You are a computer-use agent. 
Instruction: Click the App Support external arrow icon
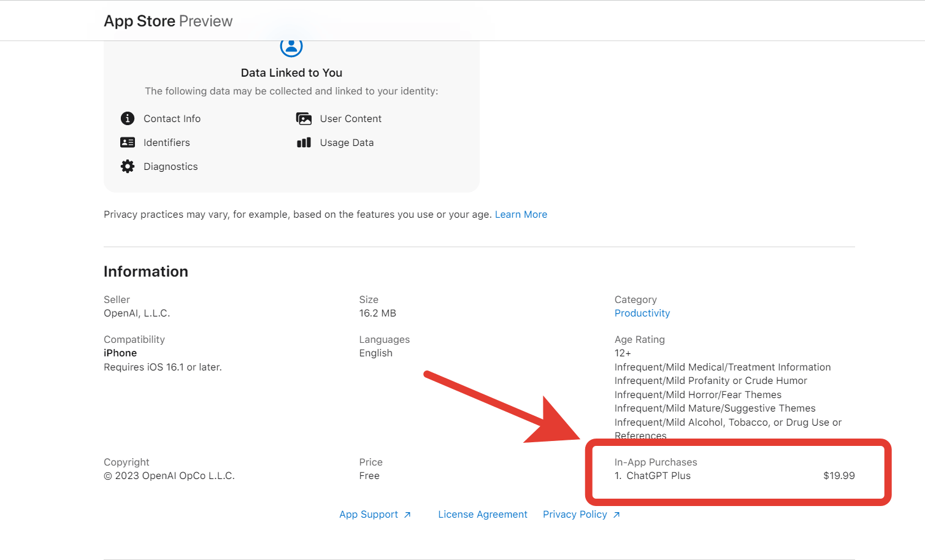point(407,515)
